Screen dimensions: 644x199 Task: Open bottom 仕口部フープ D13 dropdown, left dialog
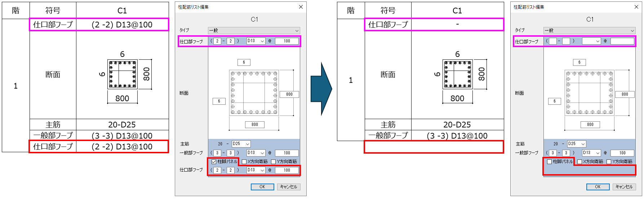coord(256,170)
